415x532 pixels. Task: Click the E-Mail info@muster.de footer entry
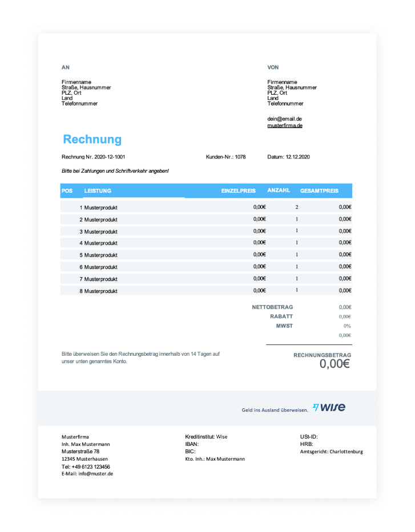[x=87, y=474]
